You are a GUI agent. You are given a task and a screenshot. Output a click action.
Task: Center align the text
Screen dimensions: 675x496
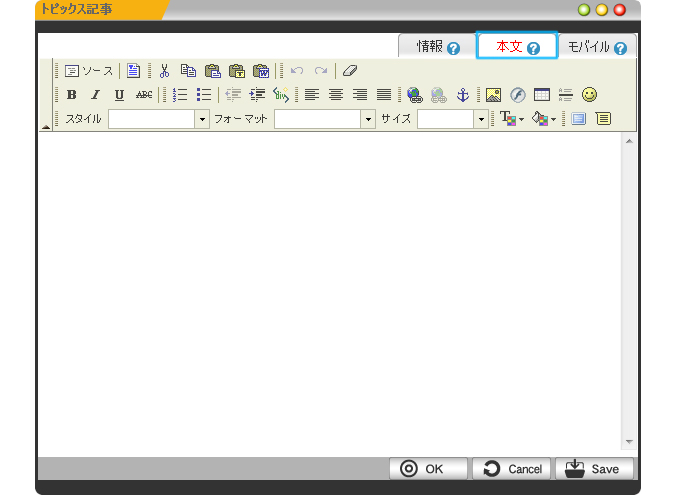coord(336,95)
